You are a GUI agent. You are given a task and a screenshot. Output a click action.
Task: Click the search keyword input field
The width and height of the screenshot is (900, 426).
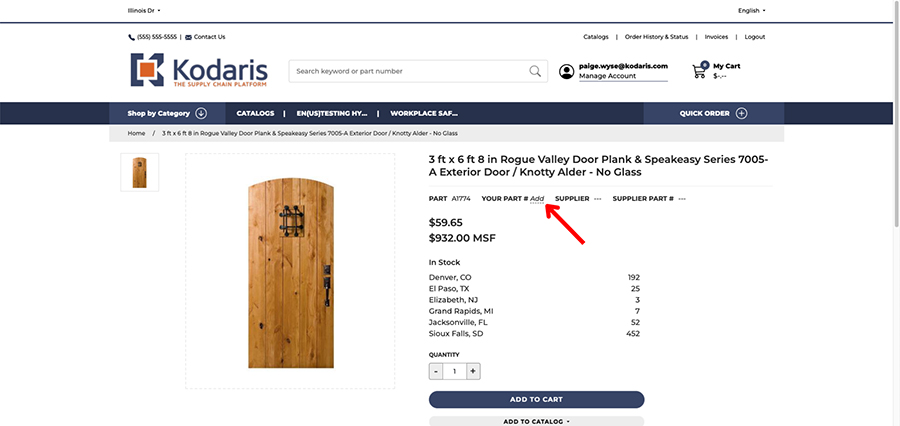(x=409, y=71)
